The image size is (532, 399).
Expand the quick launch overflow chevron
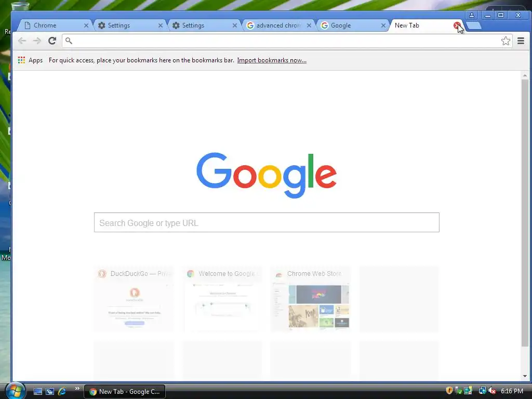77,389
